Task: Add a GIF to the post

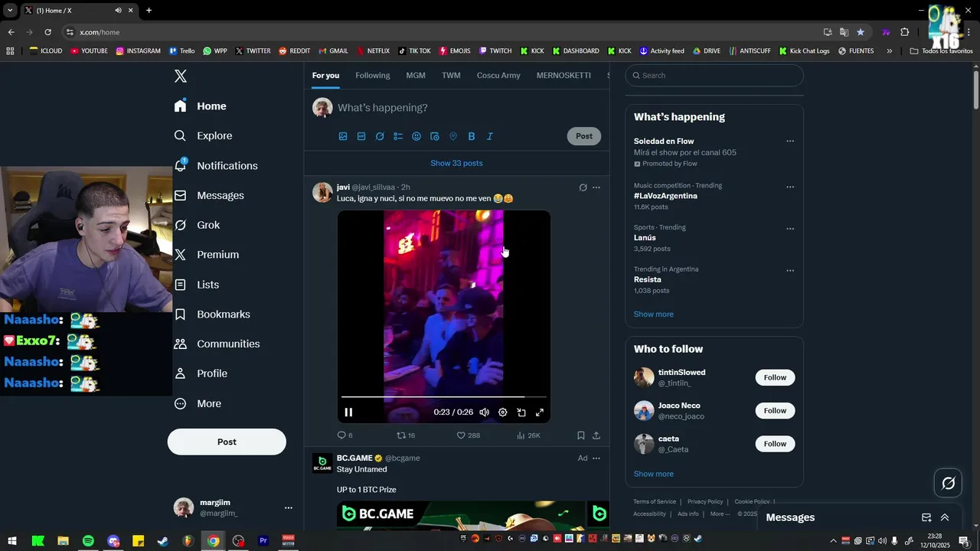Action: click(x=361, y=136)
